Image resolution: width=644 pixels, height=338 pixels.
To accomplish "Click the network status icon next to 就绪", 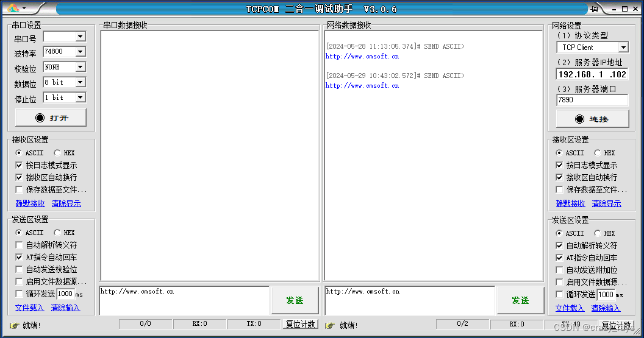I will pos(330,325).
